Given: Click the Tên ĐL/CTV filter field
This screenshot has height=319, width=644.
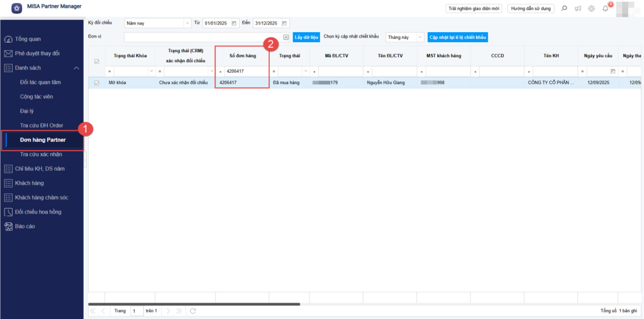Looking at the screenshot, I should [394, 72].
